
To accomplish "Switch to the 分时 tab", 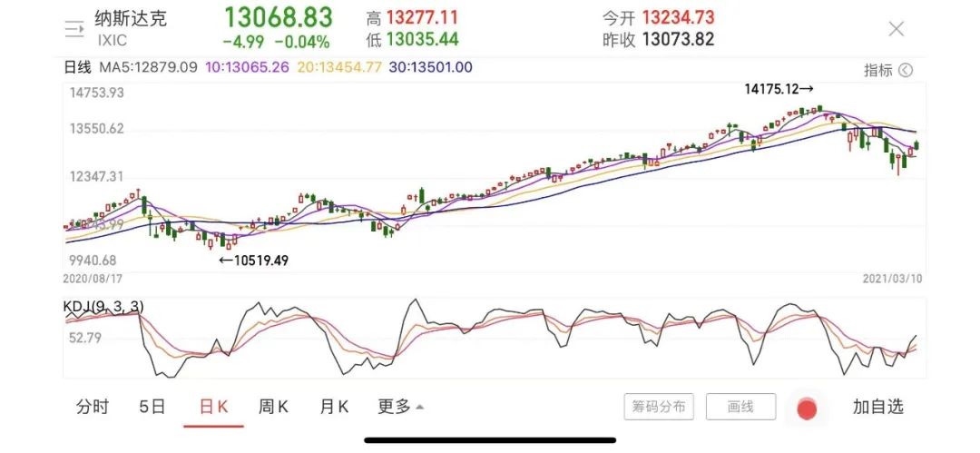I will pyautogui.click(x=93, y=407).
